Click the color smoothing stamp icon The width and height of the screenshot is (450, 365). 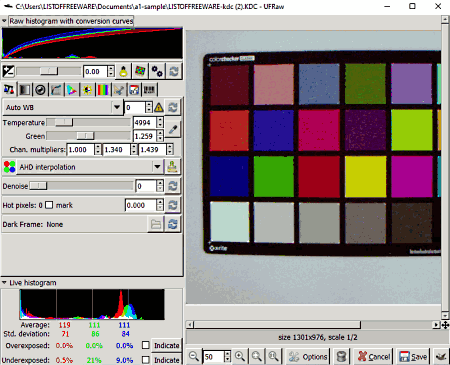(173, 167)
